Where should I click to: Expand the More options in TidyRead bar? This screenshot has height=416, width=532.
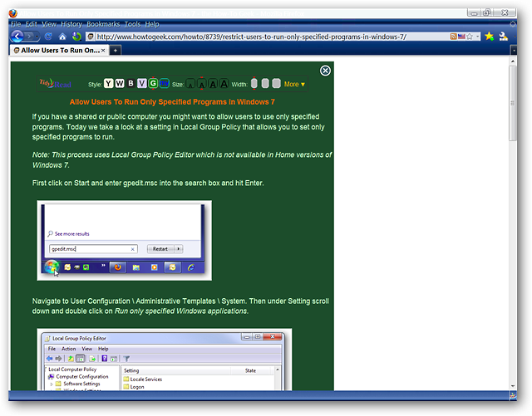294,84
